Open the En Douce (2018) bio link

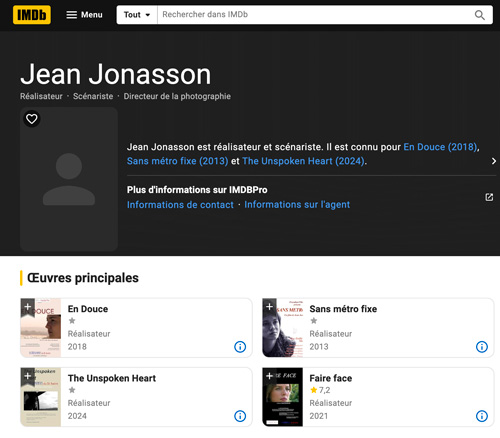pos(440,147)
